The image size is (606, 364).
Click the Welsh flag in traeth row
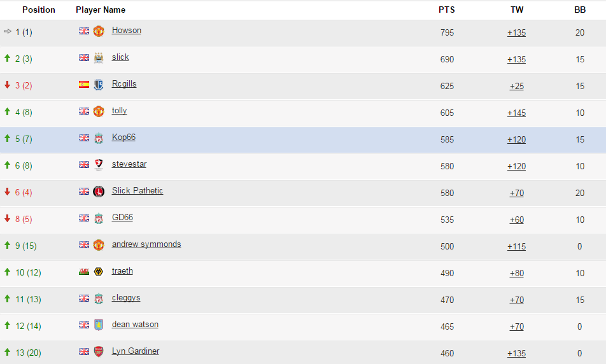84,272
